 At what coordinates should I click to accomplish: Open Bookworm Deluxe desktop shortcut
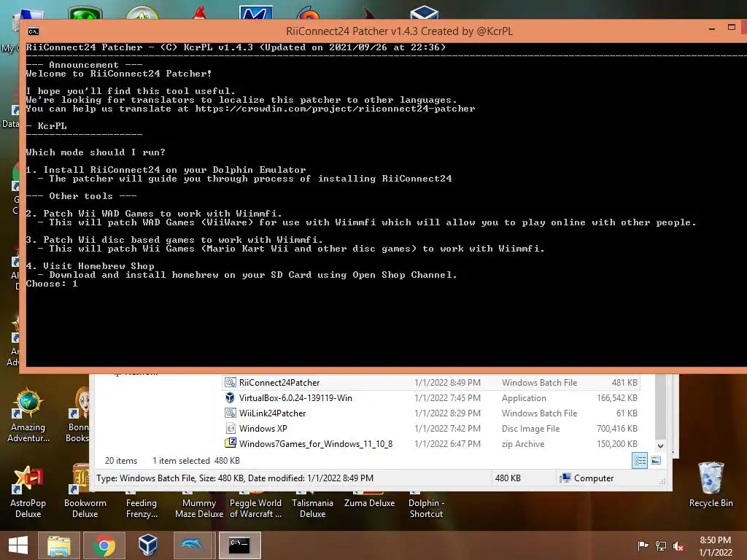tap(85, 492)
